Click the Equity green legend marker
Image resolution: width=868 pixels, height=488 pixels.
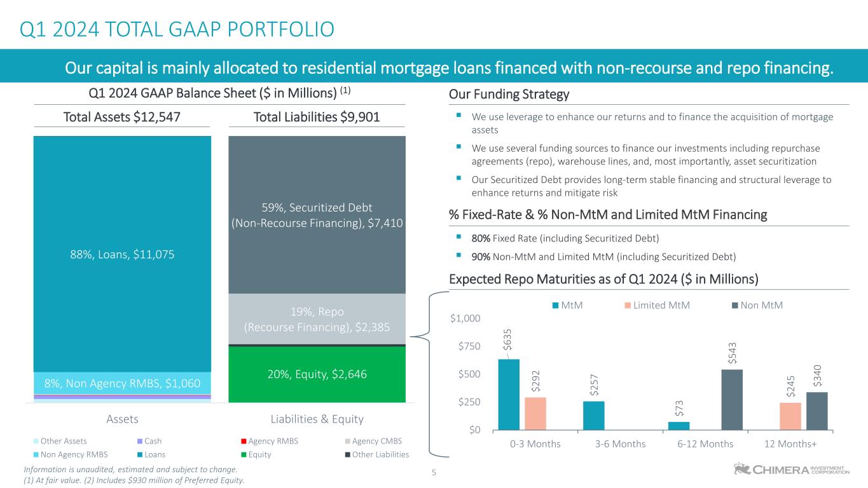pos(244,454)
